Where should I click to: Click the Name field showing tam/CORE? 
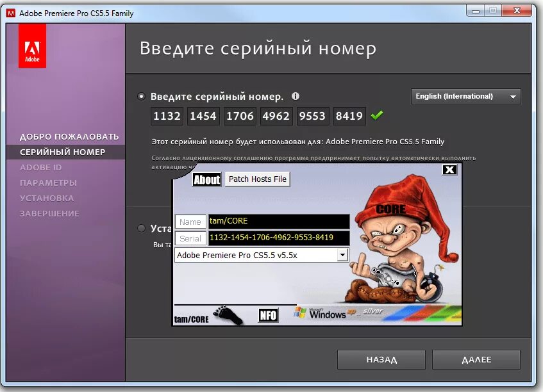tap(279, 222)
